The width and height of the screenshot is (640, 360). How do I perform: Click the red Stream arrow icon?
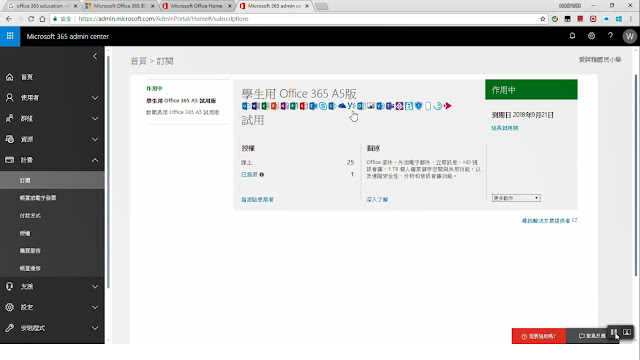click(x=447, y=106)
